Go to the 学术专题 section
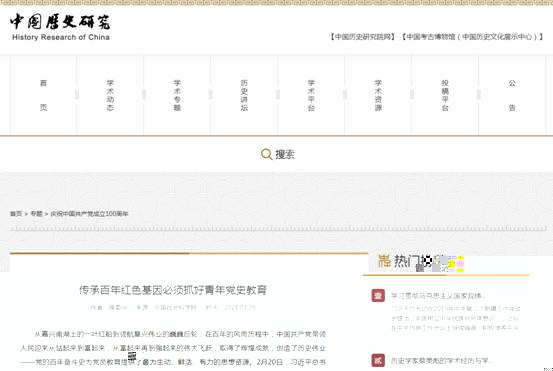Viewport: 553px width, 371px height. coord(177,95)
